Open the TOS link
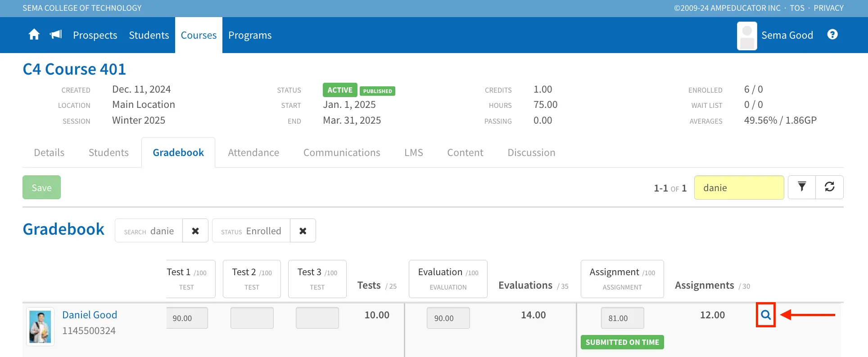This screenshot has height=357, width=868. [797, 8]
